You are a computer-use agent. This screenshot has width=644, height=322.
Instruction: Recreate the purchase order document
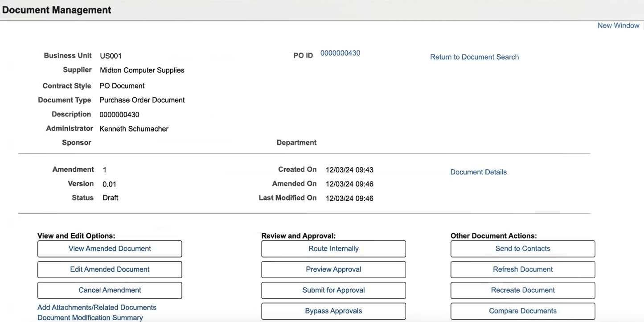(x=522, y=290)
